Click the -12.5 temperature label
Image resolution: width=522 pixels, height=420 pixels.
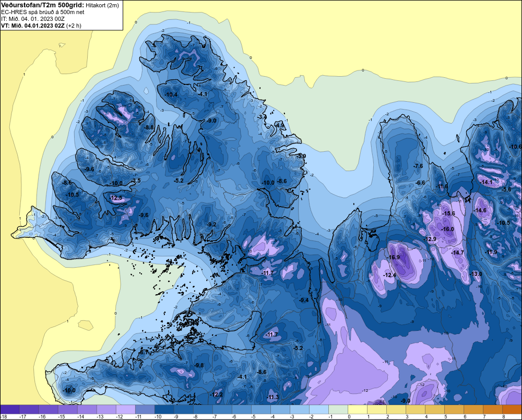click(x=115, y=198)
